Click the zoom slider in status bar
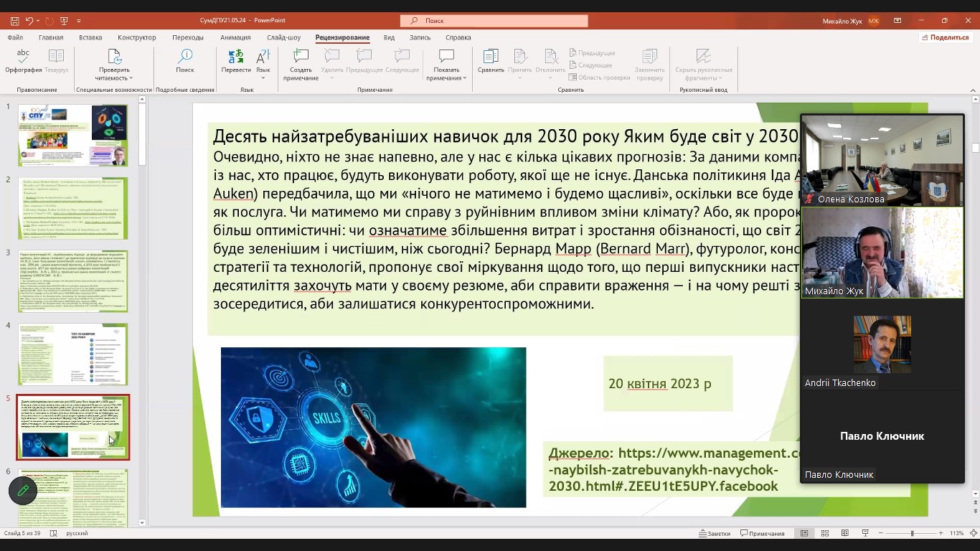 click(x=912, y=534)
